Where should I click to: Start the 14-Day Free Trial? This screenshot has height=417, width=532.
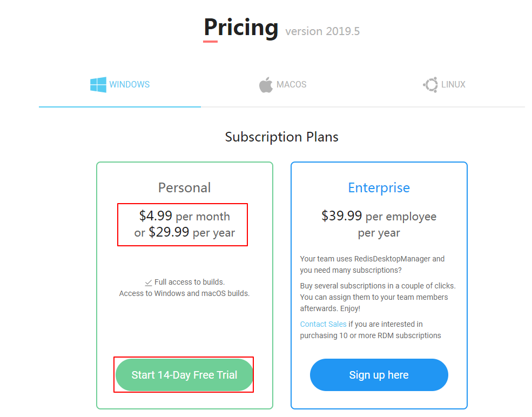click(184, 375)
